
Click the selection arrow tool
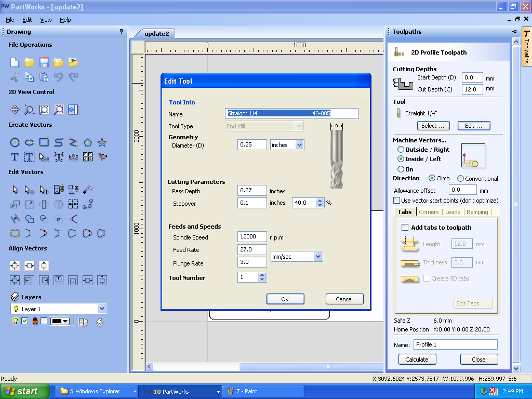(15, 189)
